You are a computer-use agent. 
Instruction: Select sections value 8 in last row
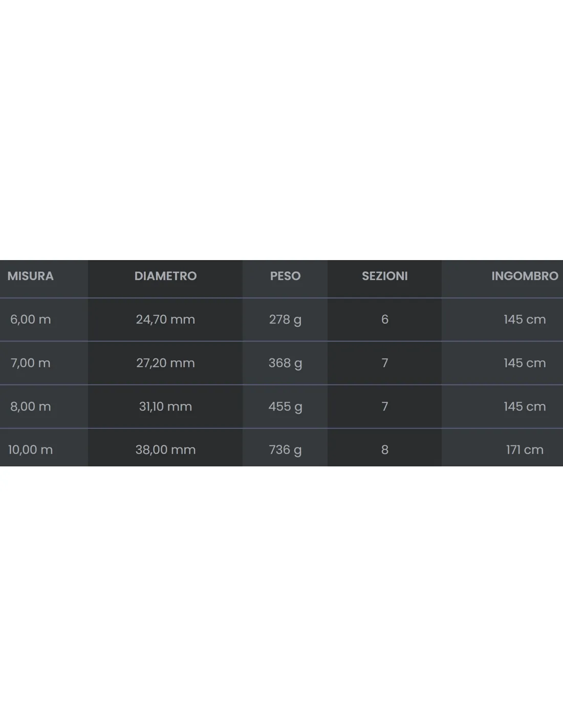point(385,449)
